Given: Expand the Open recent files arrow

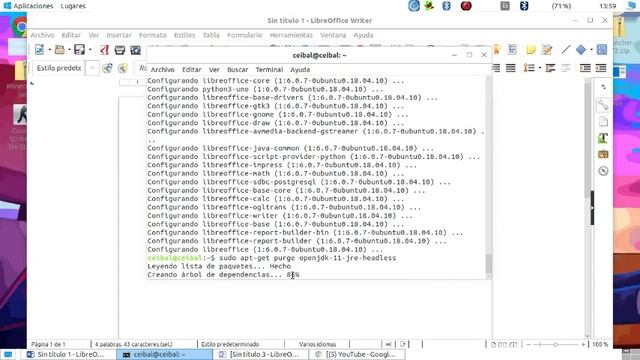Looking at the screenshot, I should 69,50.
